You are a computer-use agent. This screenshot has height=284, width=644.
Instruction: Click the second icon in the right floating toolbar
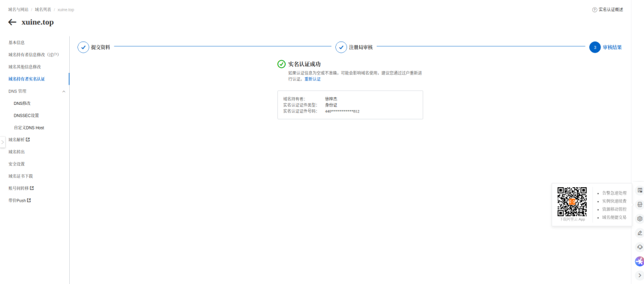click(x=640, y=204)
